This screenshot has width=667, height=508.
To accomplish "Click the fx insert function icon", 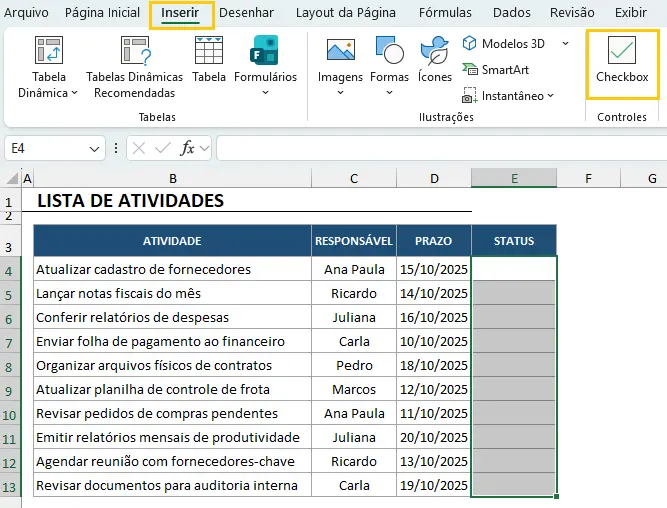I will (x=187, y=148).
